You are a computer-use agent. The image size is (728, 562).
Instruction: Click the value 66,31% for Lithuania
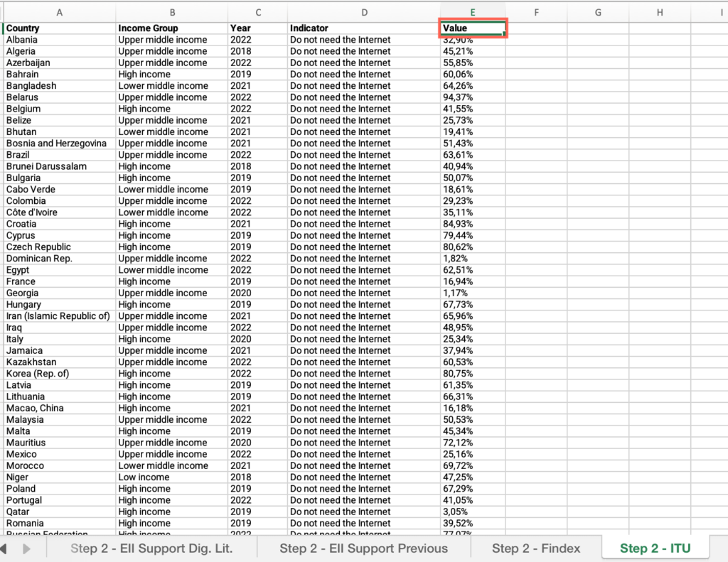[473, 396]
